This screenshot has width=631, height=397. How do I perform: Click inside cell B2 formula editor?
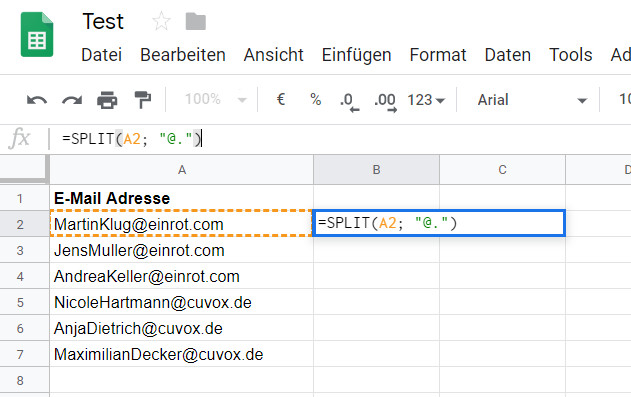coord(439,223)
